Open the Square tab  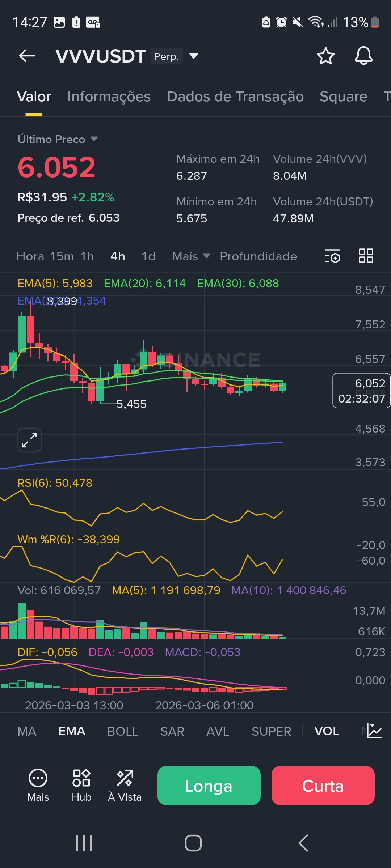coord(344,97)
